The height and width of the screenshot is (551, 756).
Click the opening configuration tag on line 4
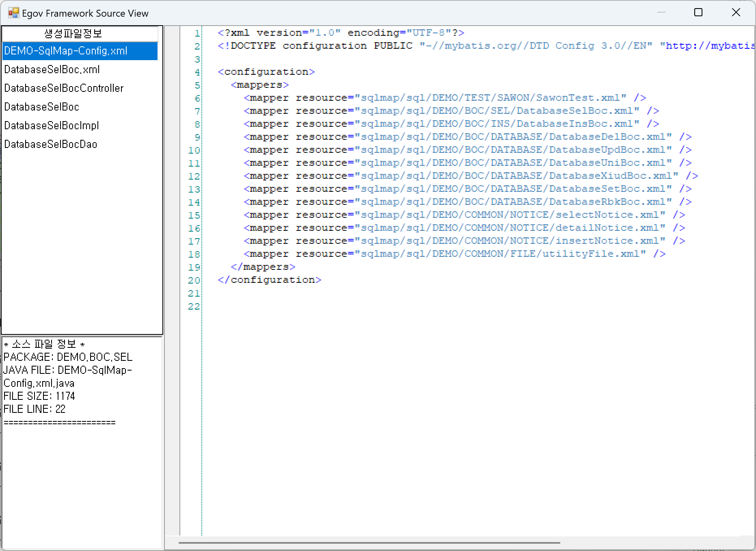click(266, 72)
